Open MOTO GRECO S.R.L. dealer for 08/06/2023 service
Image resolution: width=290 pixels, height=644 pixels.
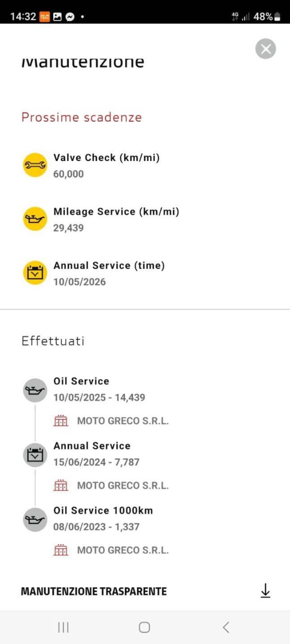pos(123,550)
